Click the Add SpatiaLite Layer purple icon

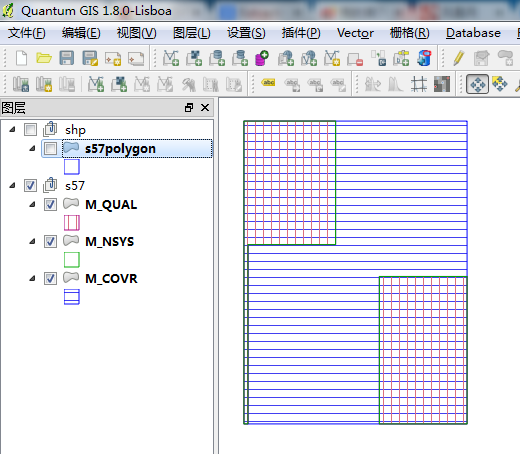tap(262, 58)
